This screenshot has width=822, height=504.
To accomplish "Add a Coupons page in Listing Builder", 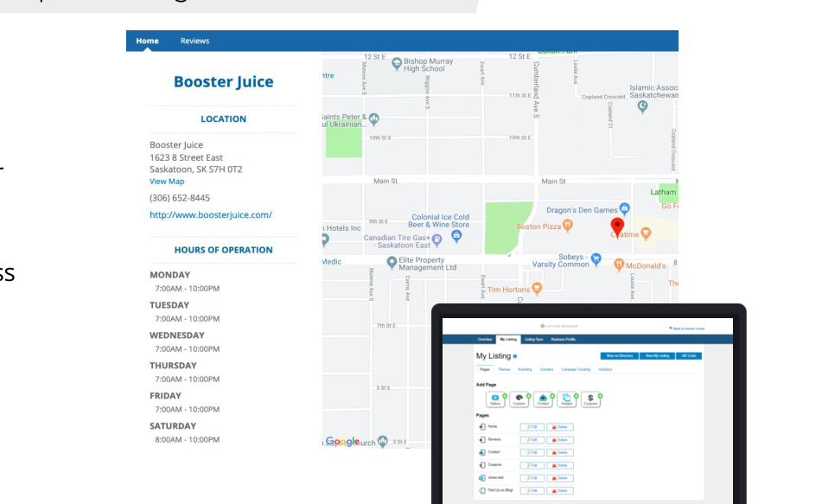I will (591, 399).
